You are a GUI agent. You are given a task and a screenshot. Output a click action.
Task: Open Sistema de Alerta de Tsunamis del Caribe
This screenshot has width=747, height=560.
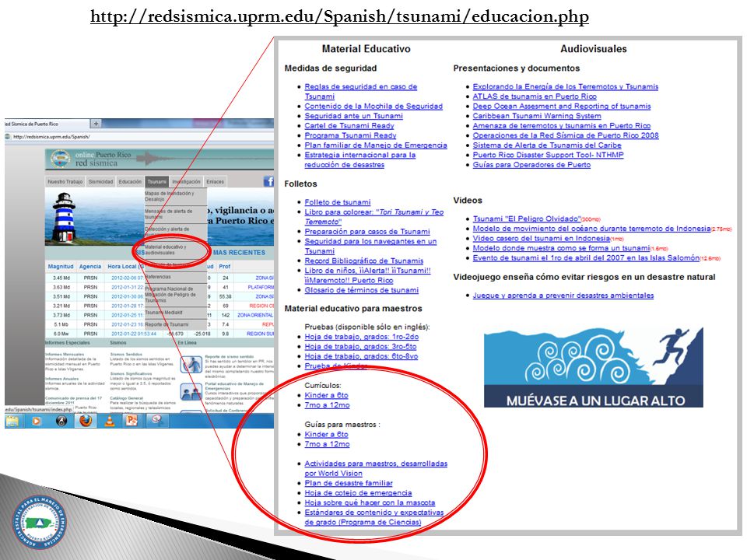(547, 145)
